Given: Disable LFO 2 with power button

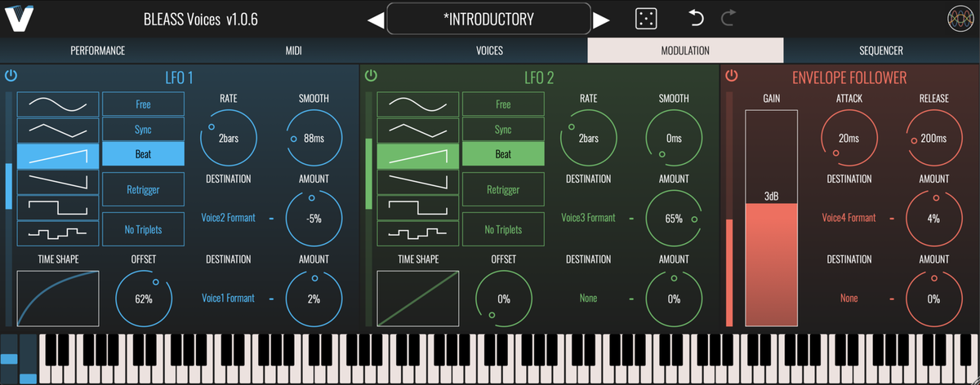Looking at the screenshot, I should click(x=371, y=76).
